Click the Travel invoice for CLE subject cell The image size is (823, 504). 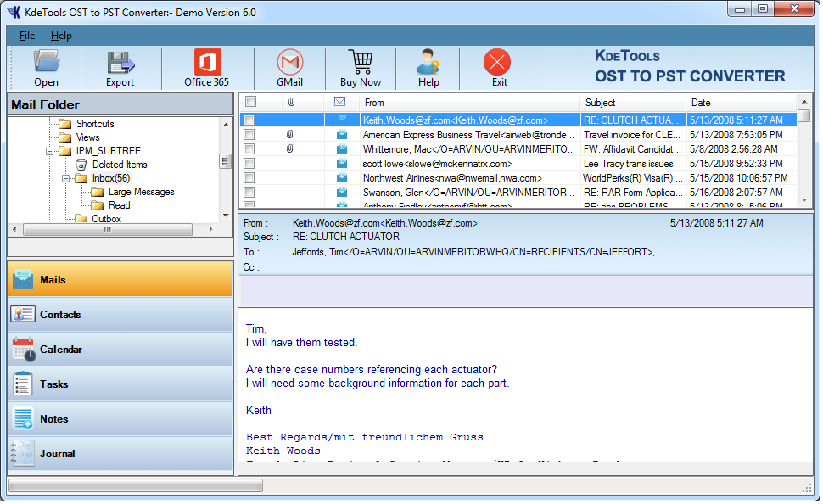(x=633, y=135)
